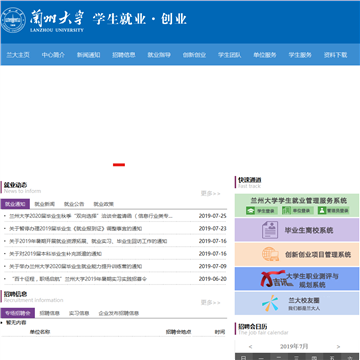Select the 企业发布招聘信息 tab
360x360 pixels.
[x=119, y=313]
